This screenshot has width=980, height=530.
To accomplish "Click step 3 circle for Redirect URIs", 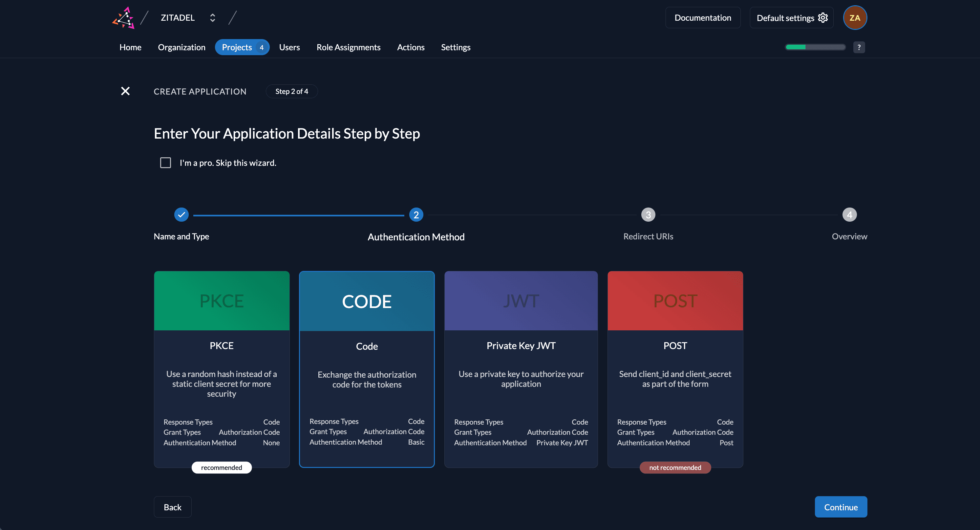I will point(648,214).
